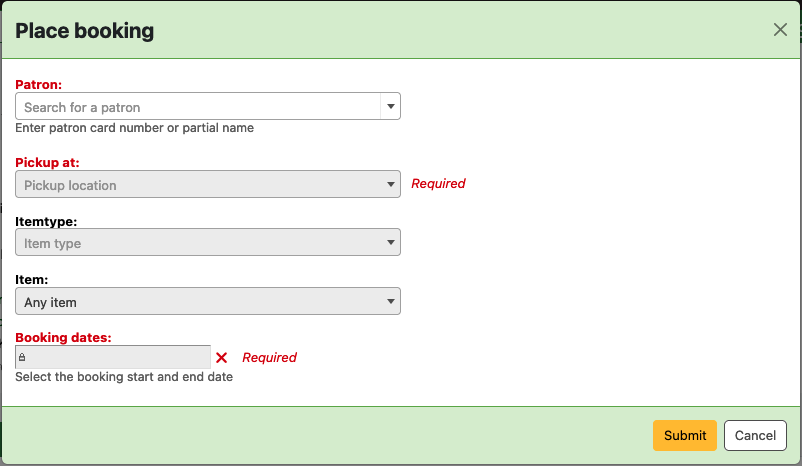Click the Pickup at label
Viewport: 802px width, 466px height.
(47, 162)
